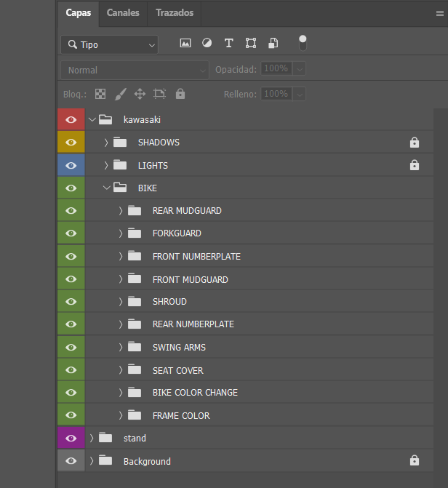Filter layers by pixel layer icon

point(185,44)
